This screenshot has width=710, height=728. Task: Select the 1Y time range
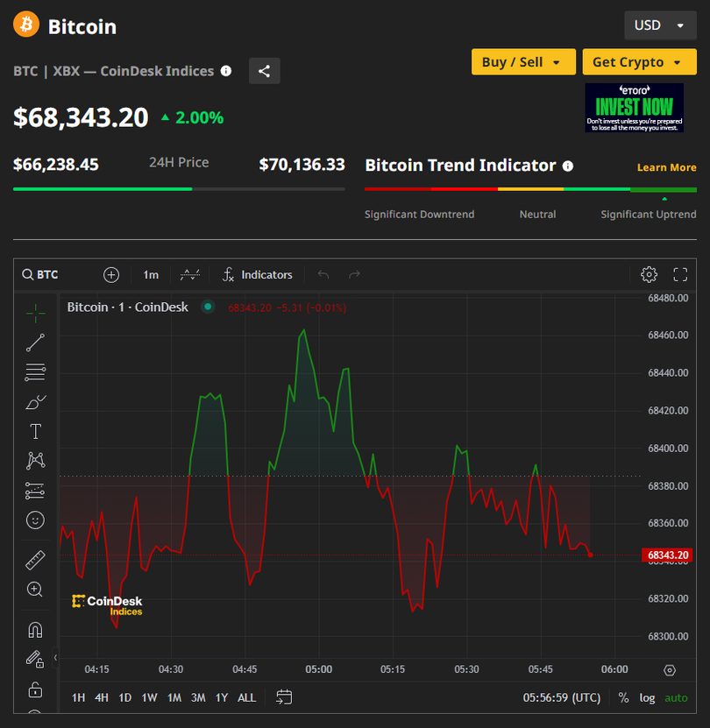point(222,697)
